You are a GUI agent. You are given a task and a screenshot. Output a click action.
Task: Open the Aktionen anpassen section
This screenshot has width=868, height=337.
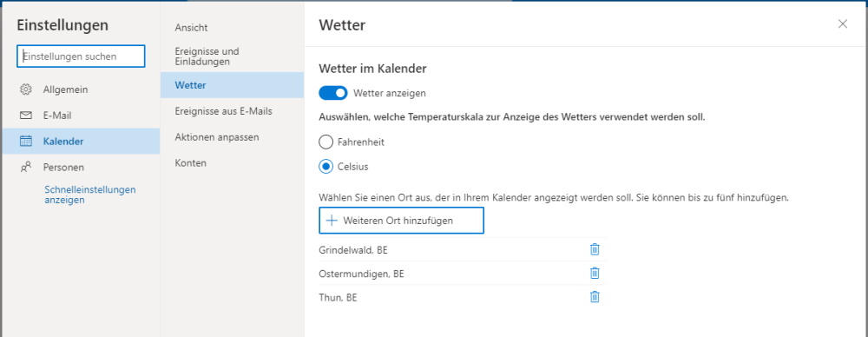point(216,137)
